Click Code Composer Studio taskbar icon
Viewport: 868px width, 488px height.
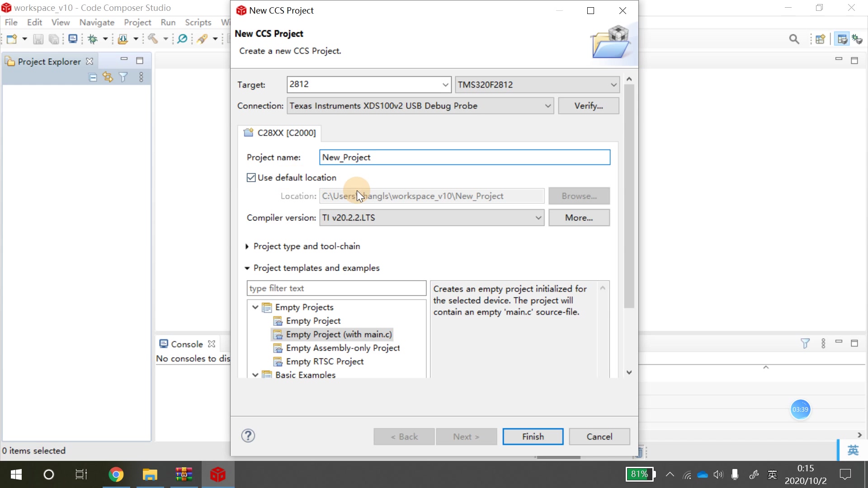point(217,474)
